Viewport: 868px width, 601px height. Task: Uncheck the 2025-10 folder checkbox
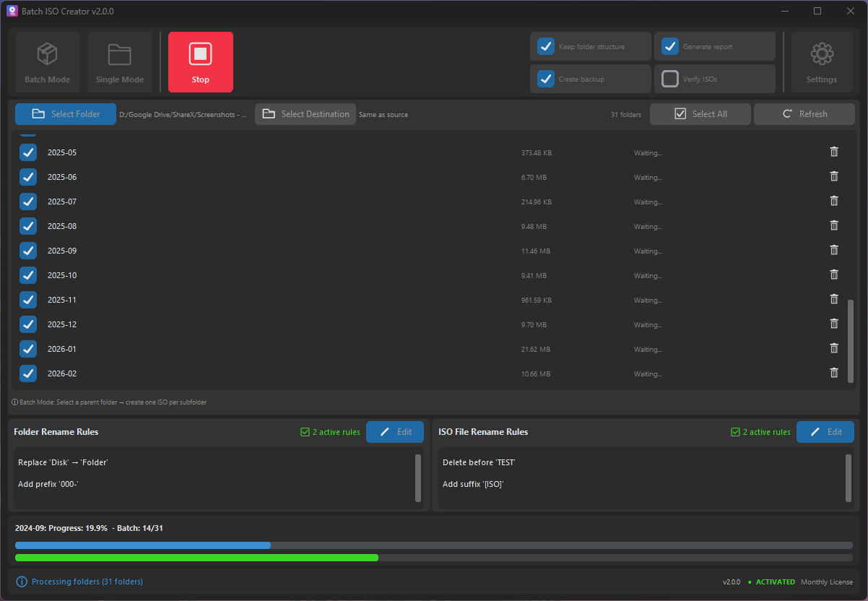click(x=27, y=275)
